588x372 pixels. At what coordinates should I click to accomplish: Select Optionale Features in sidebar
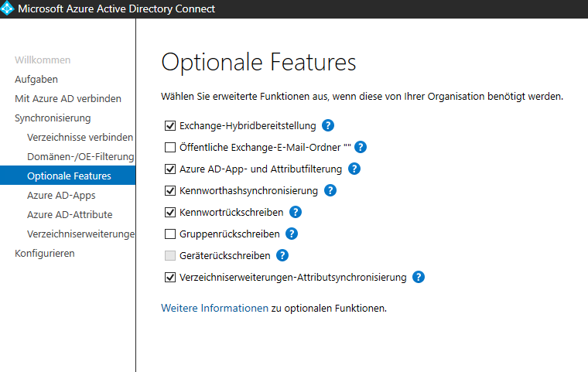[x=68, y=176]
